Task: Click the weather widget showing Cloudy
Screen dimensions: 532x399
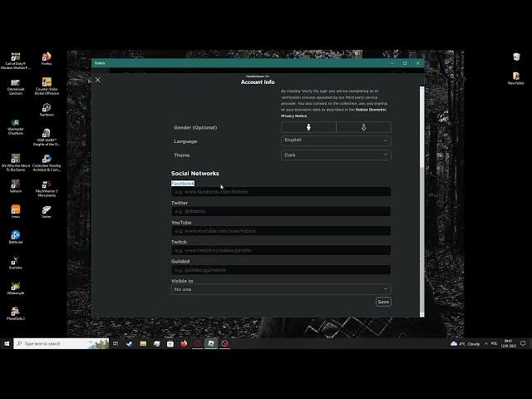Action: pos(465,343)
